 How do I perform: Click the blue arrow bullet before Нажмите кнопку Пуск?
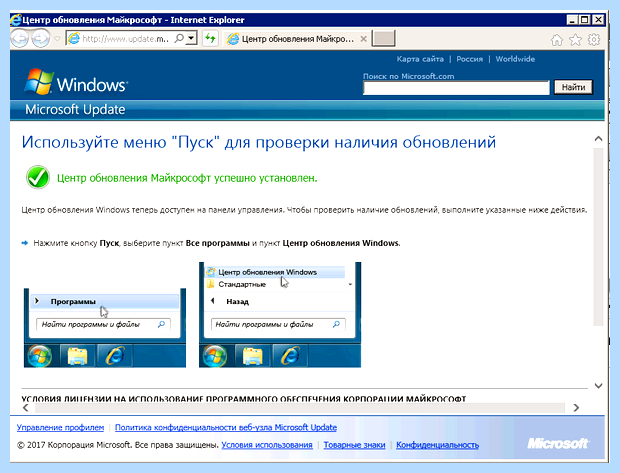(25, 243)
